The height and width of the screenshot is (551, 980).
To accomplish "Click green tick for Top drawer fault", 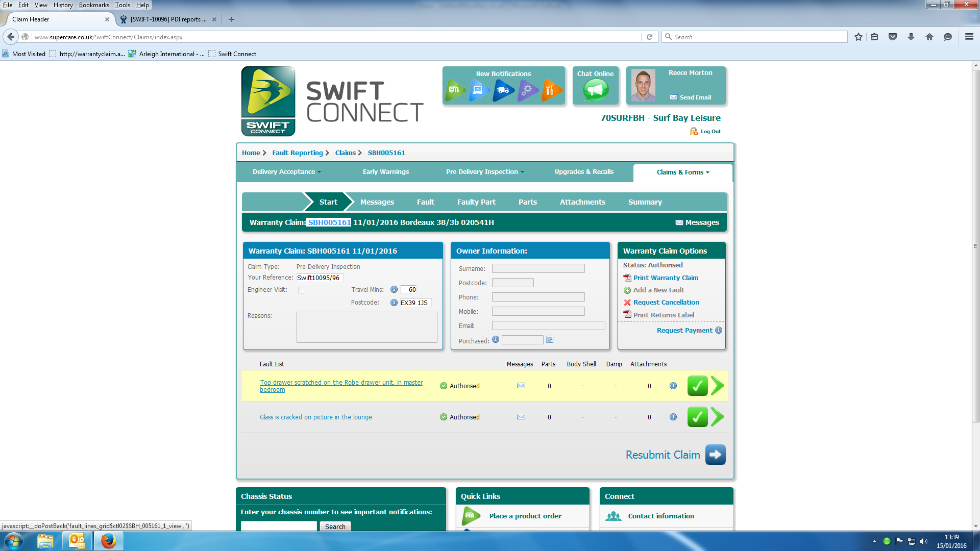I will pos(697,386).
